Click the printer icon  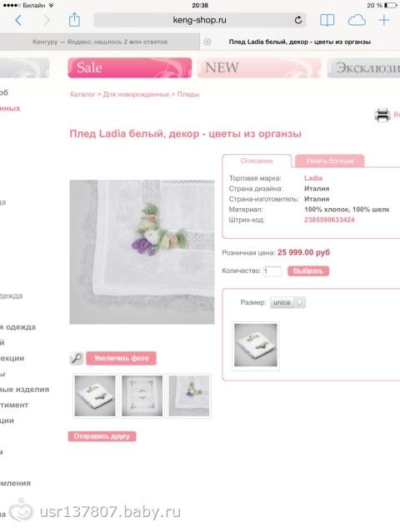point(382,115)
